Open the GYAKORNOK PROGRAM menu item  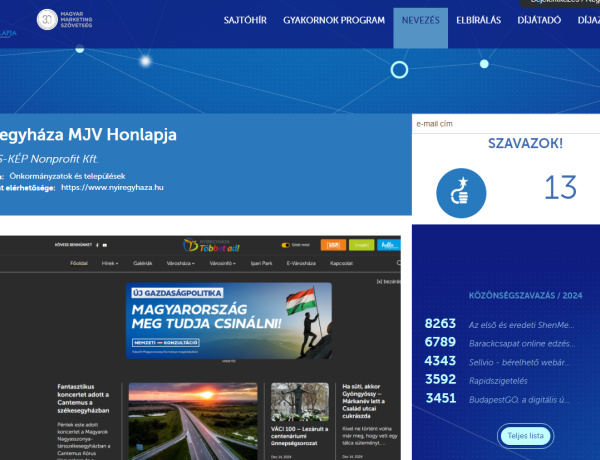(x=334, y=20)
